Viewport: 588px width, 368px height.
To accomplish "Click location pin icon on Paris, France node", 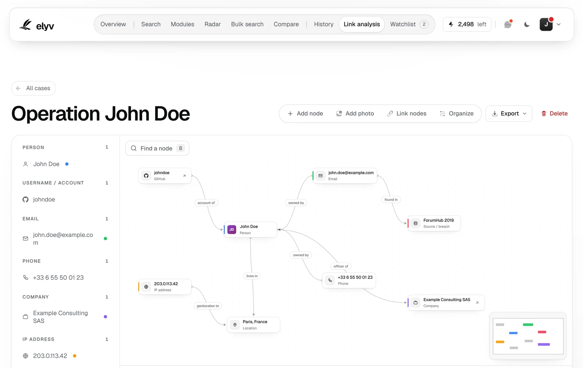I will (235, 325).
